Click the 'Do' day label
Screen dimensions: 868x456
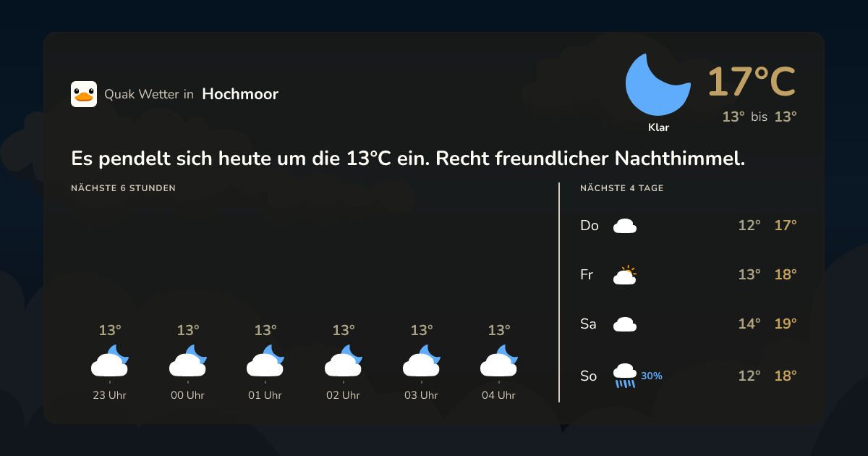[590, 226]
